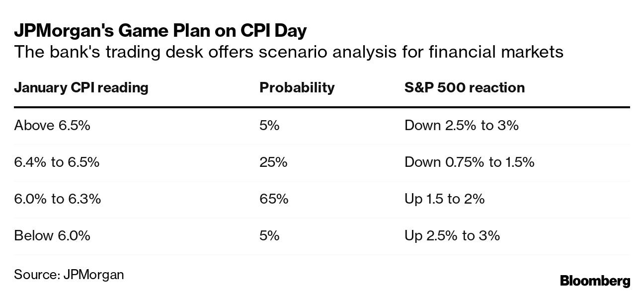This screenshot has height=294, width=644.
Task: Click the "Down 2.5% to 3%" reaction cell
Action: click(x=461, y=125)
